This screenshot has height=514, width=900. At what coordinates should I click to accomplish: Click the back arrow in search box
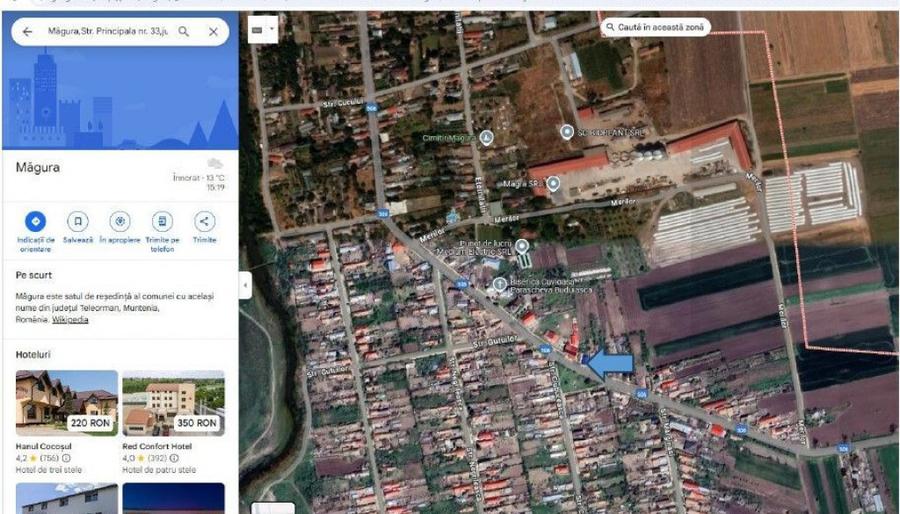pos(27,32)
